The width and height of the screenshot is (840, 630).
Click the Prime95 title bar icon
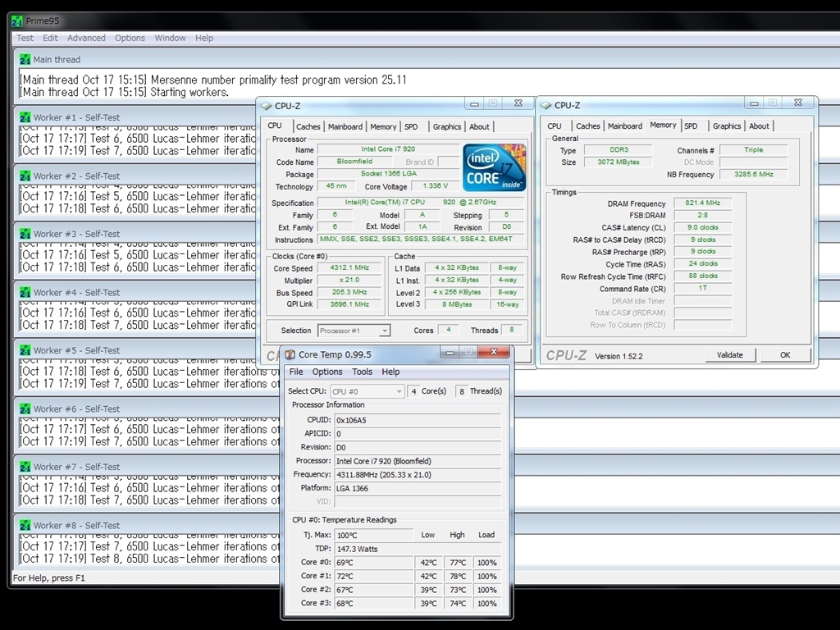pyautogui.click(x=17, y=21)
